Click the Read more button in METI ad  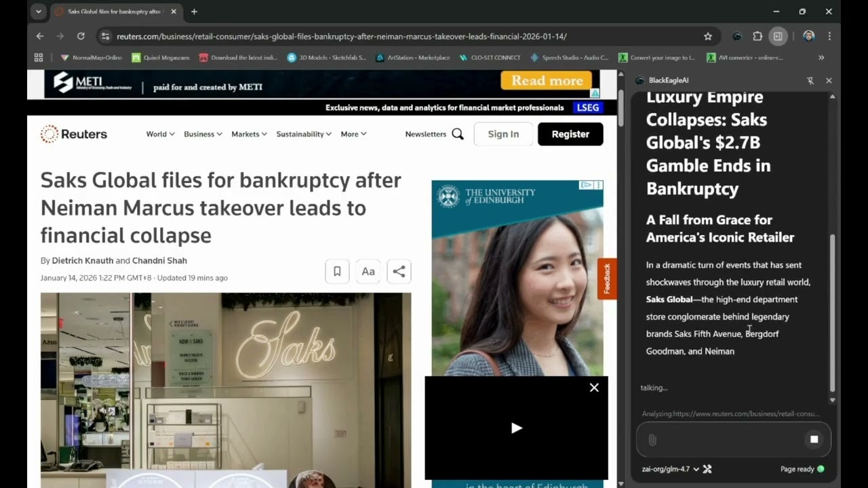pyautogui.click(x=547, y=81)
